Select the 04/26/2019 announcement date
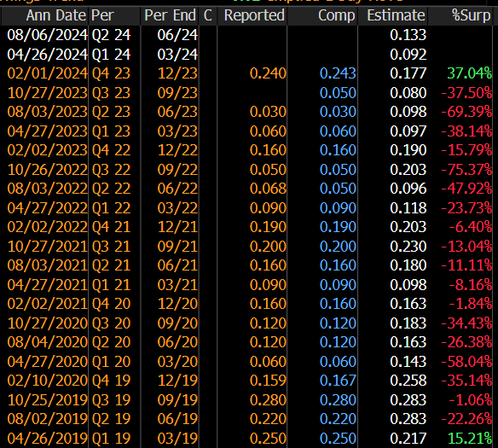 tap(47, 439)
